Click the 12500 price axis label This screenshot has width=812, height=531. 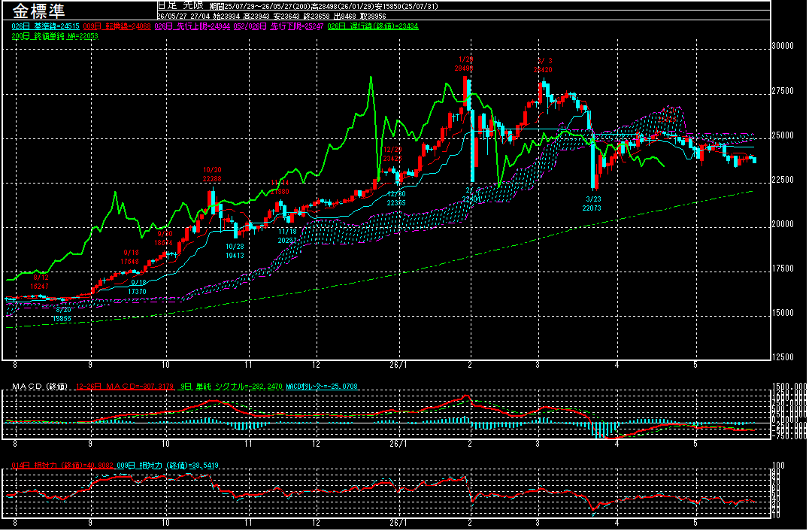pyautogui.click(x=783, y=357)
